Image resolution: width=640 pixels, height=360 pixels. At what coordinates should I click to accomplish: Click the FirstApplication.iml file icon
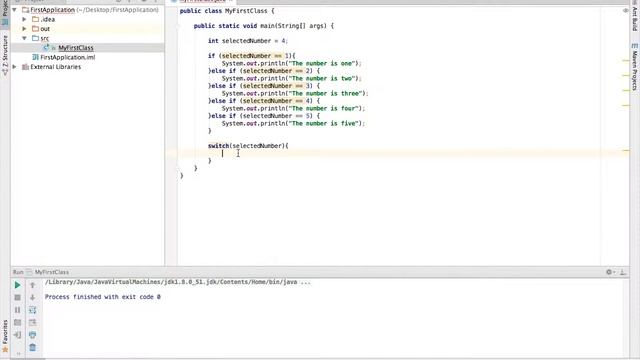36,57
